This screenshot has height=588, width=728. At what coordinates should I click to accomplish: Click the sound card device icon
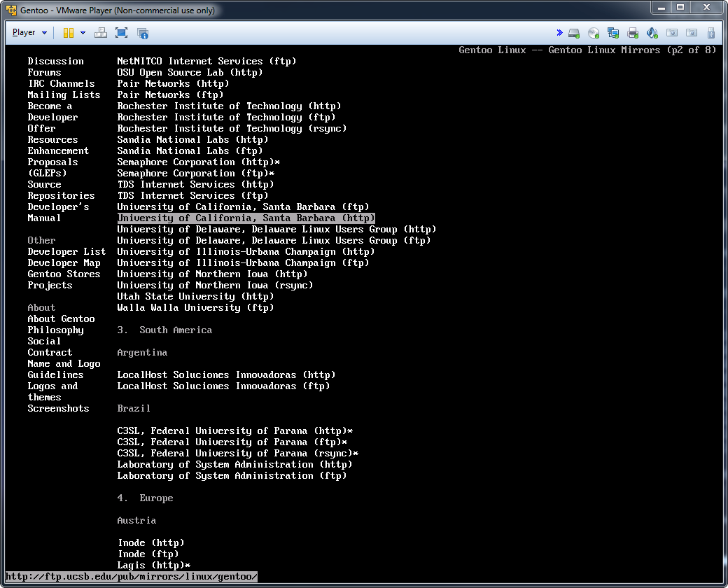[652, 32]
